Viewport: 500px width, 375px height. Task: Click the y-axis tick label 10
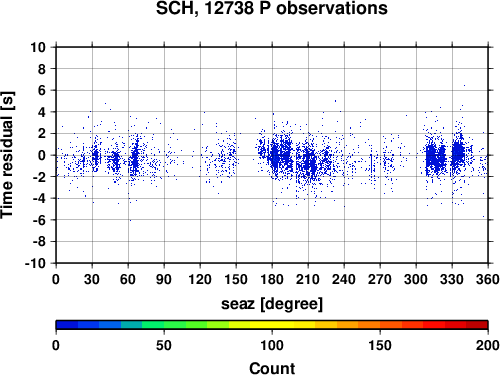click(x=38, y=47)
